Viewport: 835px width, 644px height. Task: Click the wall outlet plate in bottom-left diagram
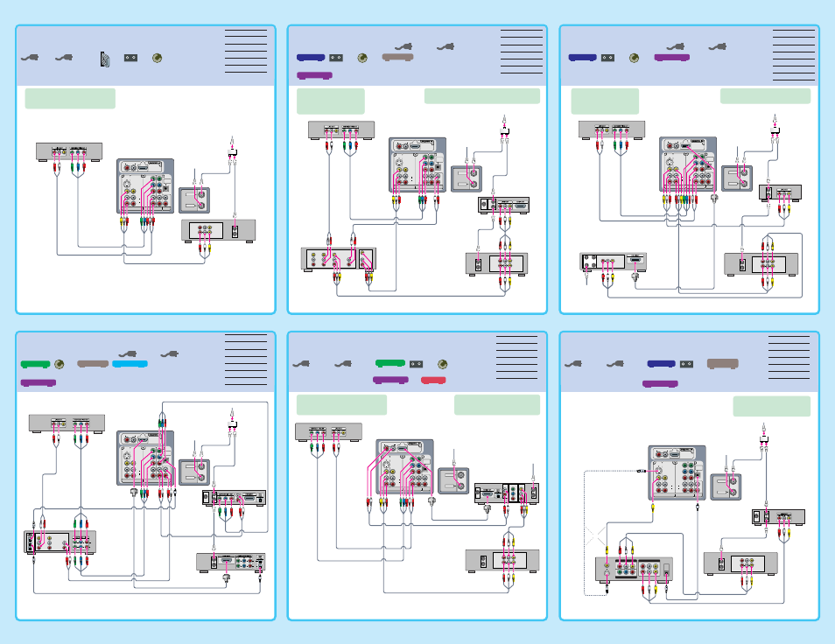click(x=194, y=472)
